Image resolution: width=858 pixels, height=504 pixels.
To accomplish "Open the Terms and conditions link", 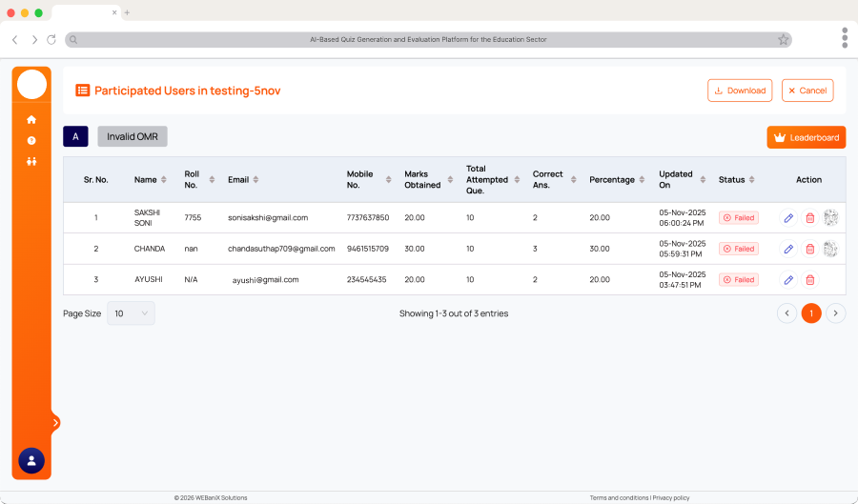I will click(x=619, y=497).
